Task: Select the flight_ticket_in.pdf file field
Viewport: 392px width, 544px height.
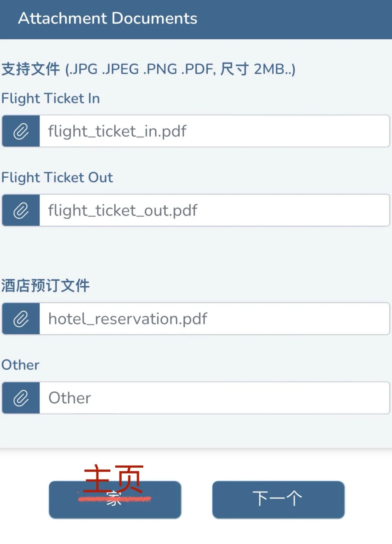Action: tap(214, 131)
